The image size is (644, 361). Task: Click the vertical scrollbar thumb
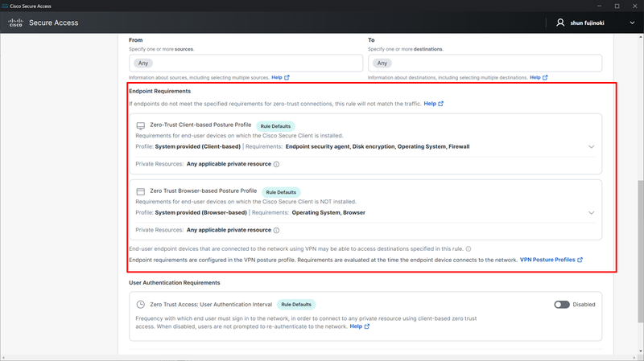pyautogui.click(x=641, y=252)
